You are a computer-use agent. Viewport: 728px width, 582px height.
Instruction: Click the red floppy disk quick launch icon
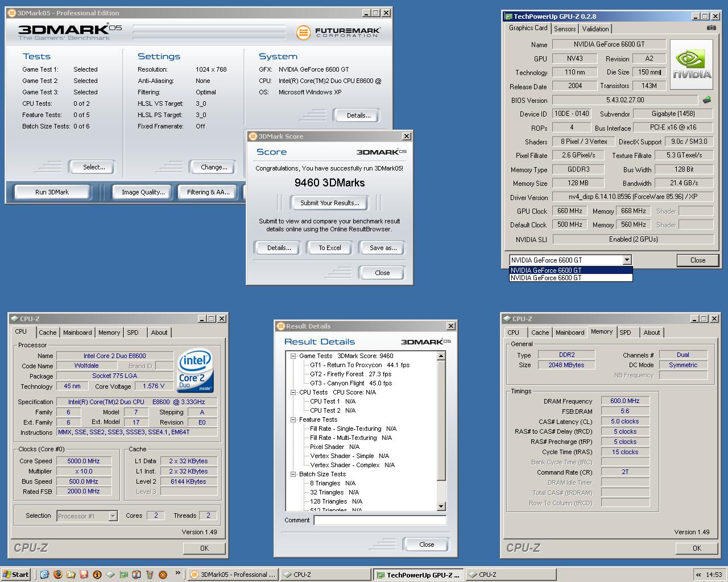coord(84,575)
